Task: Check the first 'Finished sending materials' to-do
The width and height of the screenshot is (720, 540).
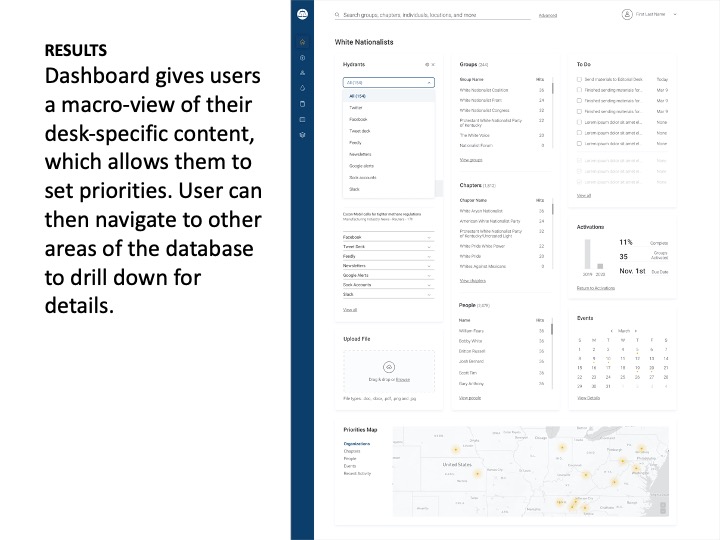Action: [579, 90]
